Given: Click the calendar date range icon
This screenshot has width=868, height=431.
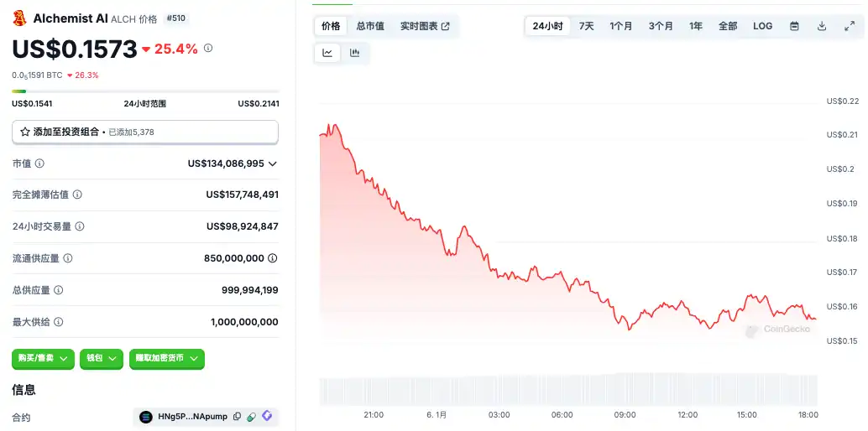Looking at the screenshot, I should coord(794,26).
